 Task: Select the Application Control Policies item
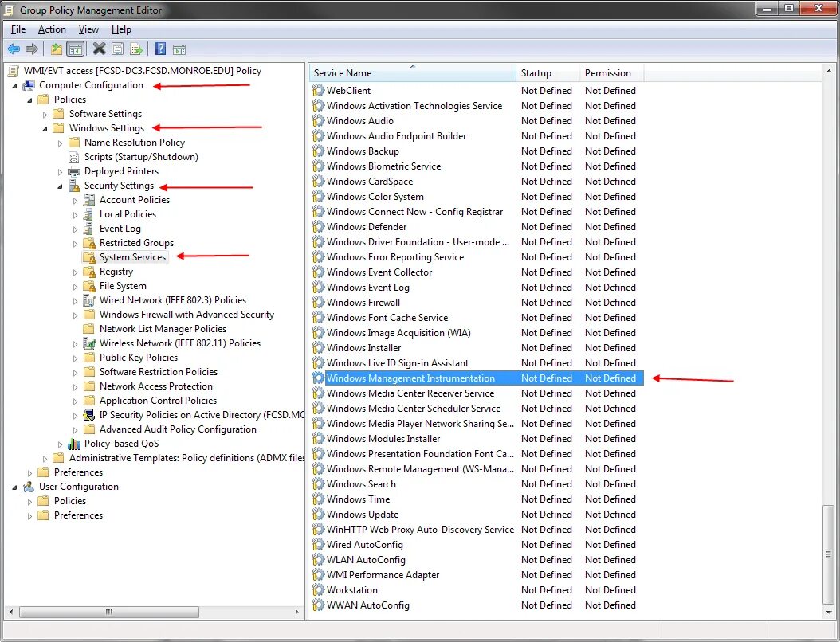pyautogui.click(x=158, y=401)
